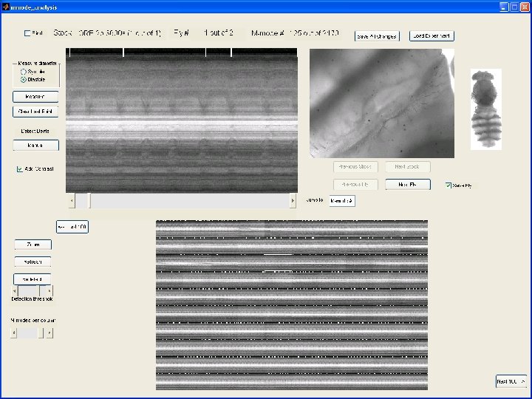Click the Zoom button
Viewport: 532px width, 399px height.
coord(33,245)
